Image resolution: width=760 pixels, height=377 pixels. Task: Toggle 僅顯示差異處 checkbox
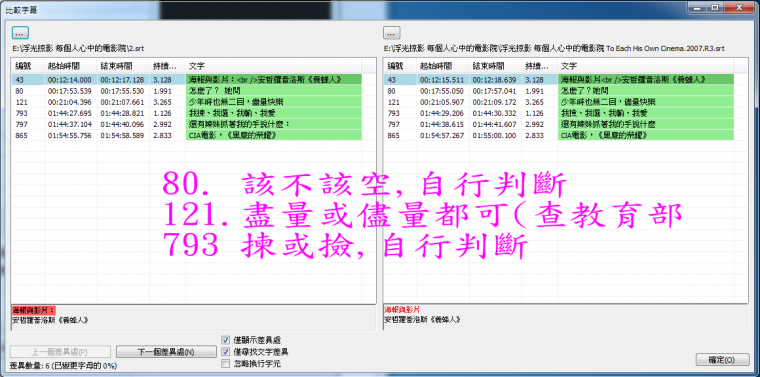(225, 340)
